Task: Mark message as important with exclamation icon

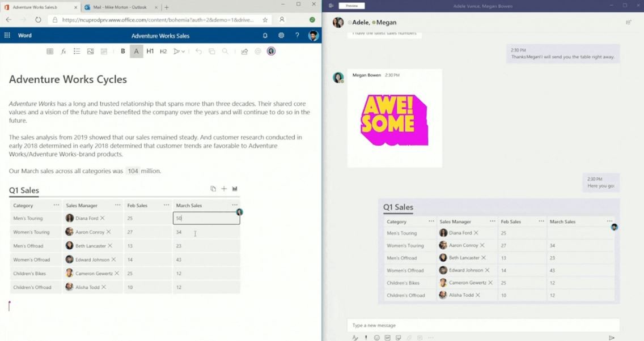Action: [366, 337]
